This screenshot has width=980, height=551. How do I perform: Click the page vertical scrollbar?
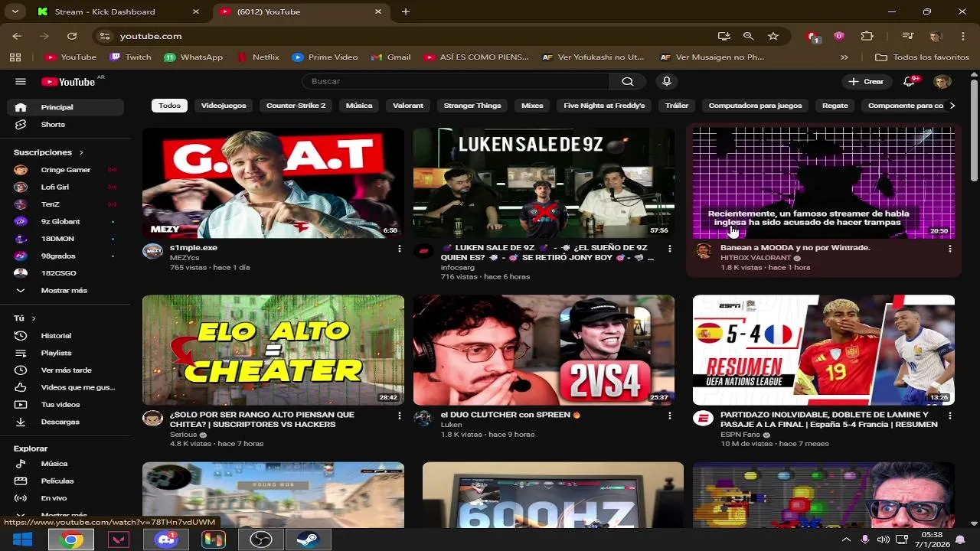[x=974, y=130]
